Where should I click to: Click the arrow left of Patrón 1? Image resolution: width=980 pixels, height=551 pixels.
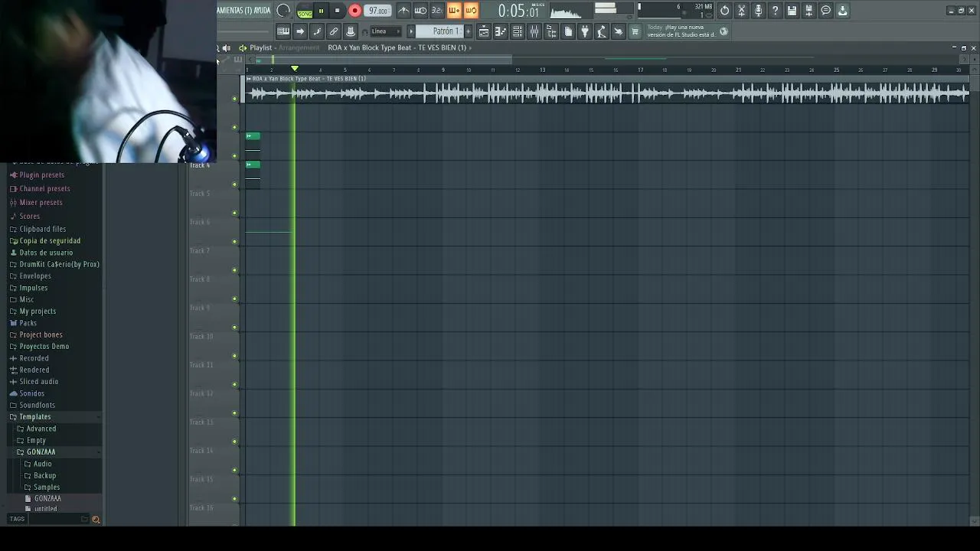coord(411,31)
